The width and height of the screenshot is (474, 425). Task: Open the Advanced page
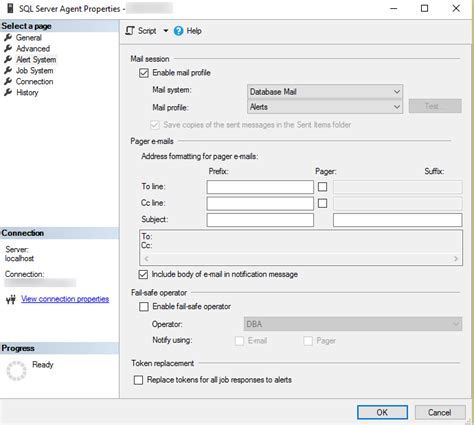(x=33, y=48)
